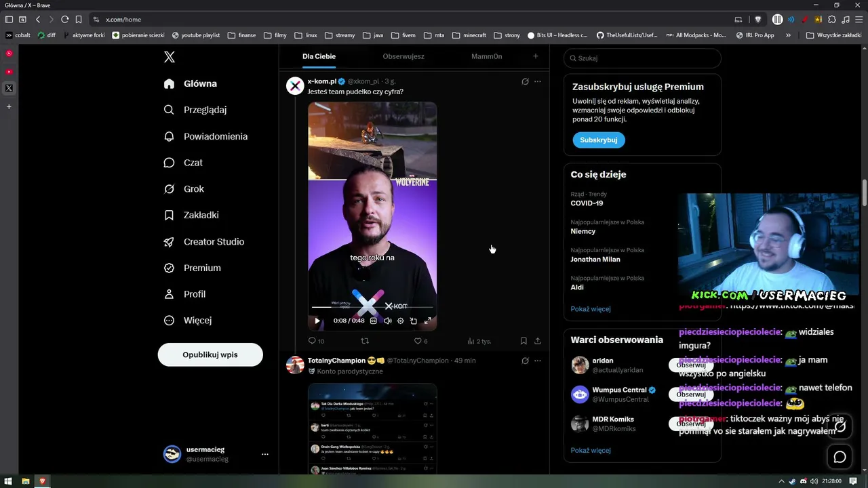
Task: Open the streamy bookmarks folder
Action: (x=340, y=35)
